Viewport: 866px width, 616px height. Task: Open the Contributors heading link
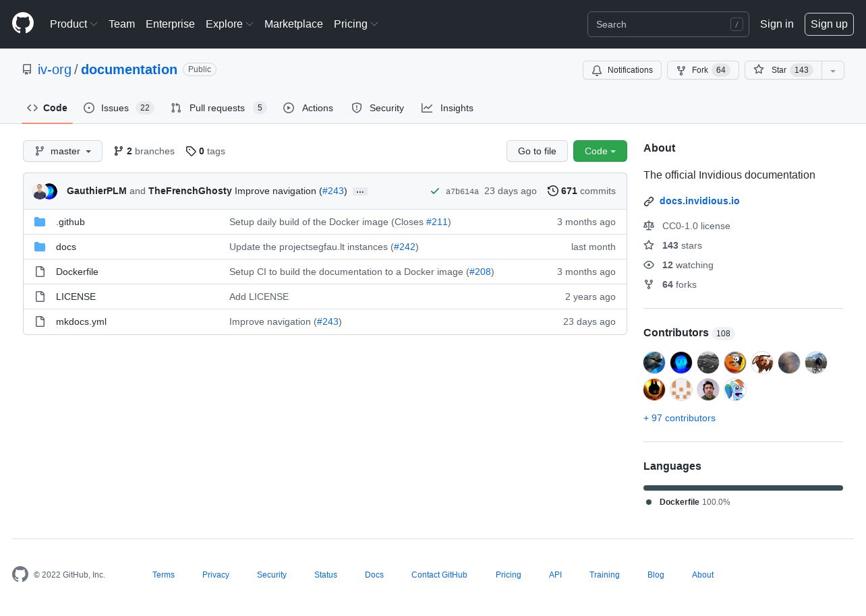point(689,332)
